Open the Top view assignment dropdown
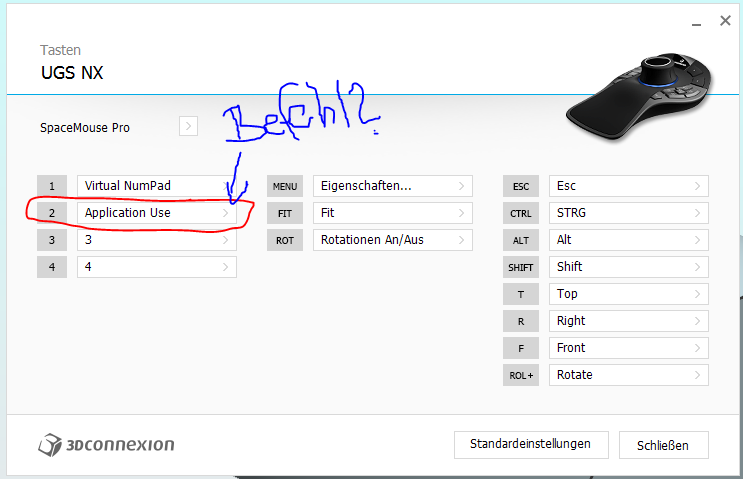 coord(629,294)
